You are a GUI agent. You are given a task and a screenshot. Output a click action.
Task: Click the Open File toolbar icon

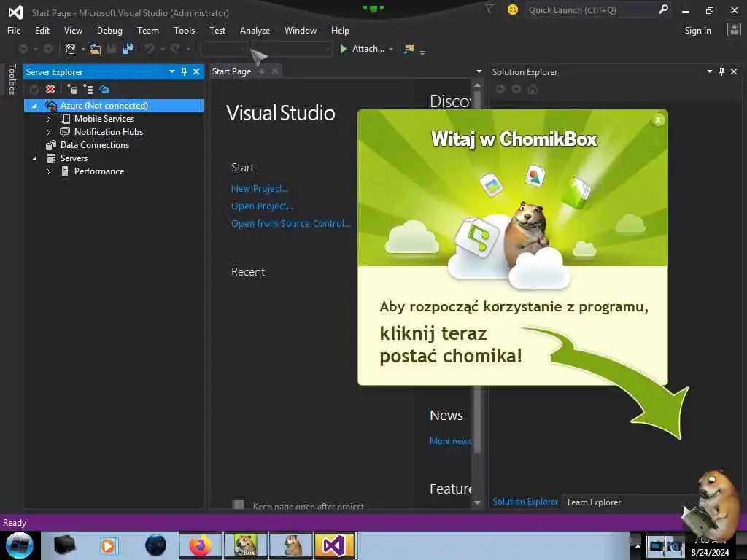coord(96,49)
